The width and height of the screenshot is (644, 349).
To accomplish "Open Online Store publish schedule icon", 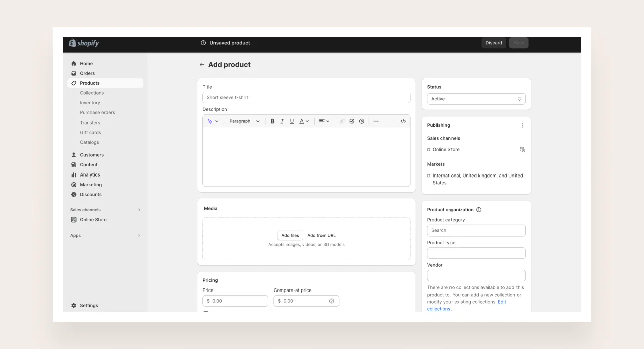I will 522,150.
